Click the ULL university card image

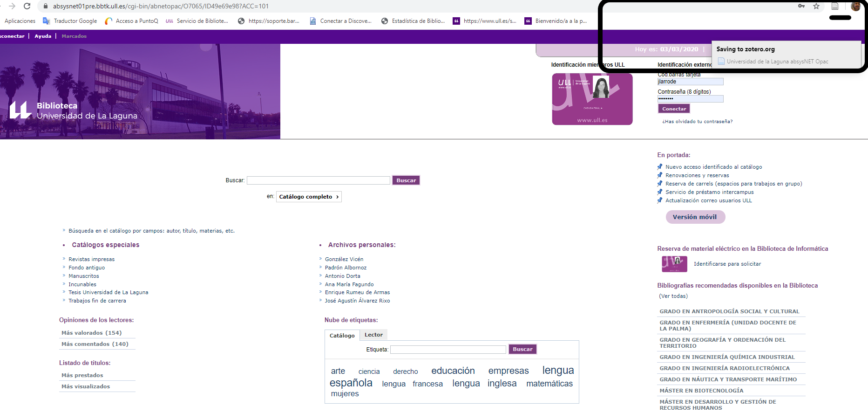pyautogui.click(x=592, y=99)
